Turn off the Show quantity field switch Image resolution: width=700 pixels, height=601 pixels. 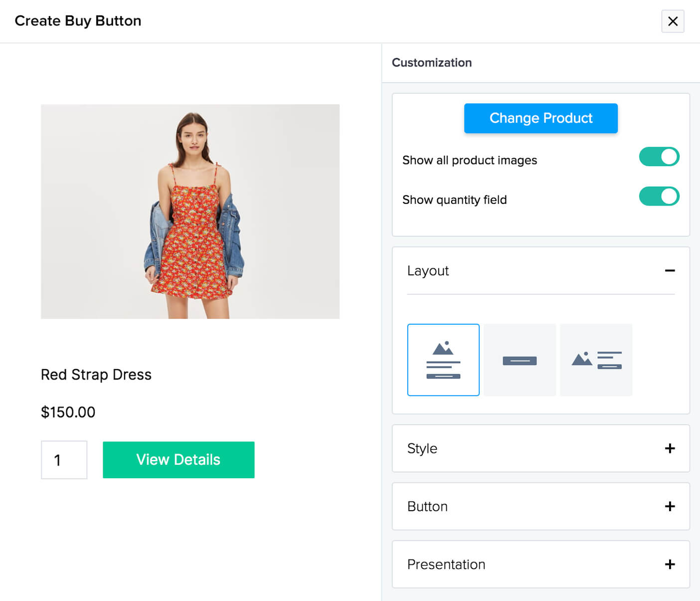coord(659,197)
